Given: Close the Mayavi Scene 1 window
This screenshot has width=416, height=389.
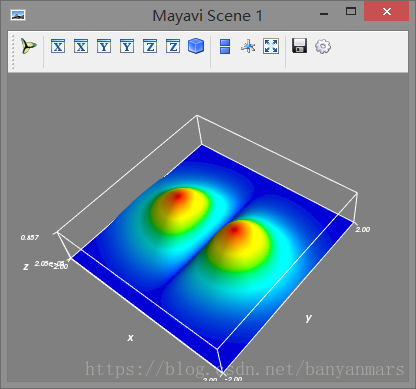Looking at the screenshot, I should [386, 12].
